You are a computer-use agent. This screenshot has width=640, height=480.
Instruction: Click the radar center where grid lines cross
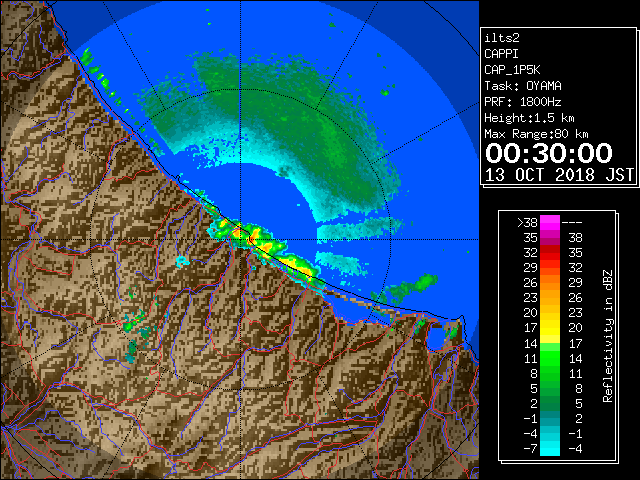(x=240, y=240)
